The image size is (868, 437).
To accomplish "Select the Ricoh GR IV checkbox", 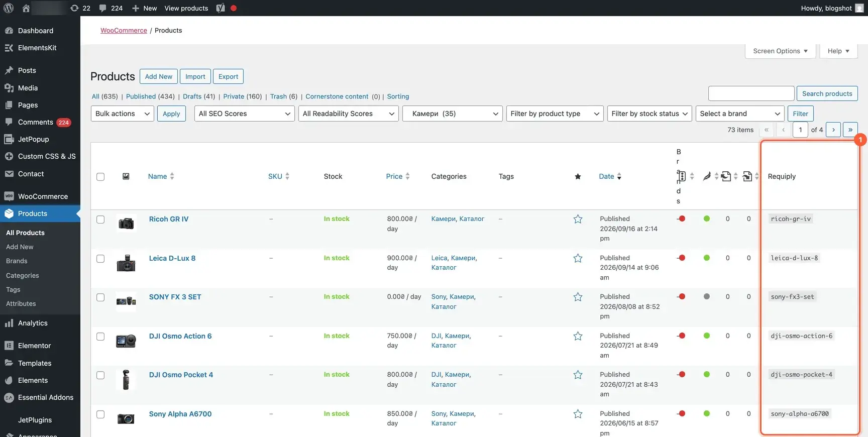I will (x=100, y=220).
